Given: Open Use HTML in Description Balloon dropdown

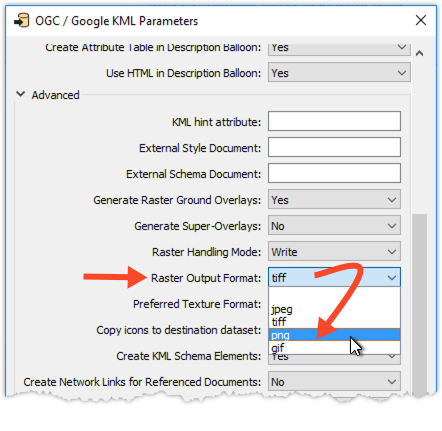Looking at the screenshot, I should pyautogui.click(x=339, y=73).
